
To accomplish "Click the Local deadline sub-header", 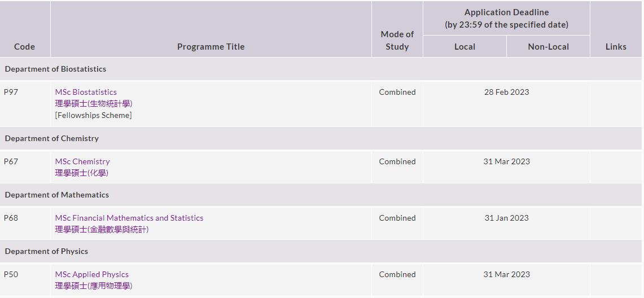I will [465, 47].
